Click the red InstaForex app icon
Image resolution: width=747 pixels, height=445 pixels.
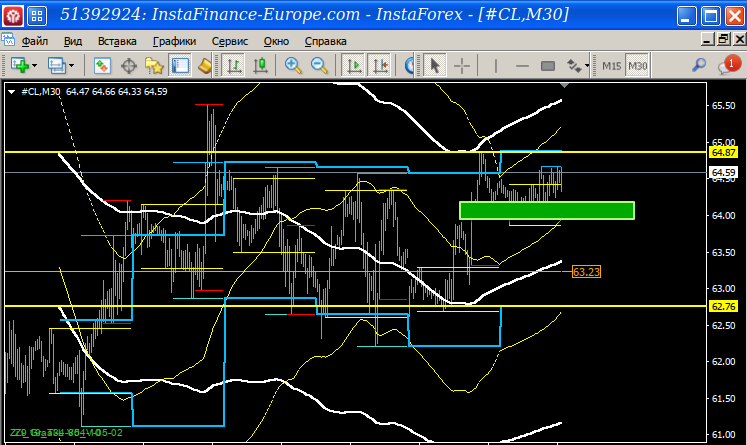pos(12,16)
